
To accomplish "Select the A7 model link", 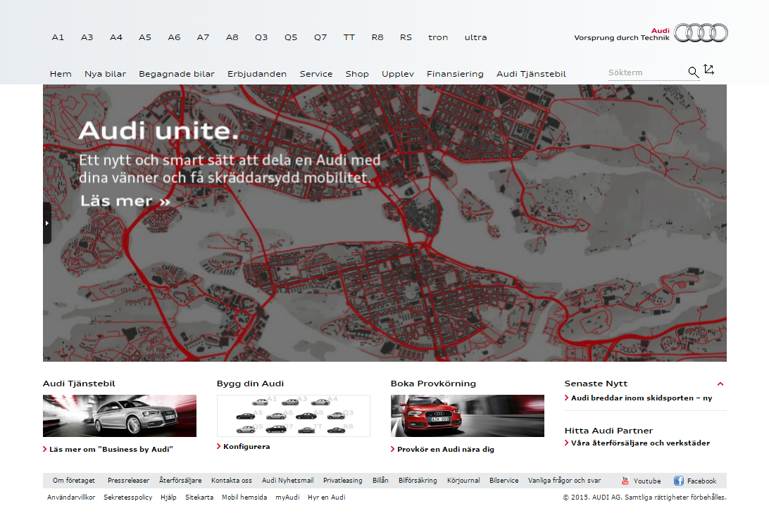I will (203, 37).
